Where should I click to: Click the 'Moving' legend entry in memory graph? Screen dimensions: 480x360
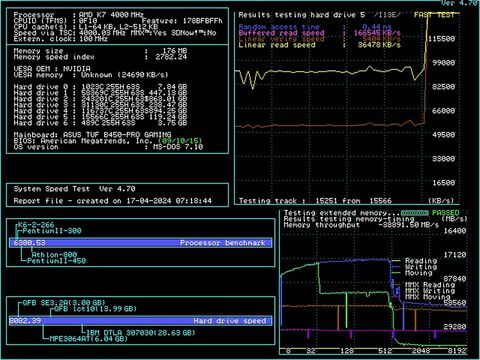point(419,273)
